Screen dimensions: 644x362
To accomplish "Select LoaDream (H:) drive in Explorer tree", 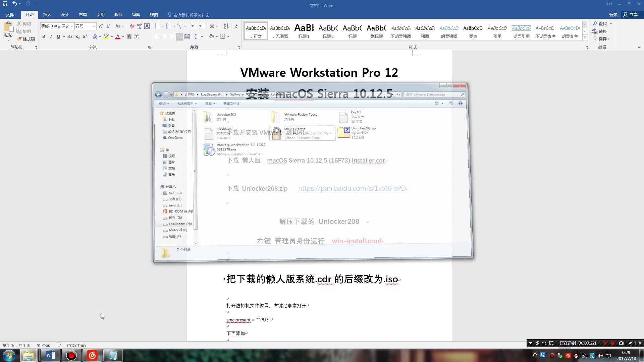I will 177,224.
